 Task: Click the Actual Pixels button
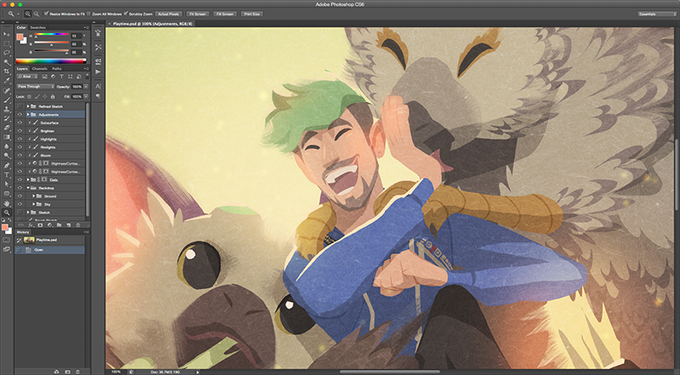(x=169, y=14)
